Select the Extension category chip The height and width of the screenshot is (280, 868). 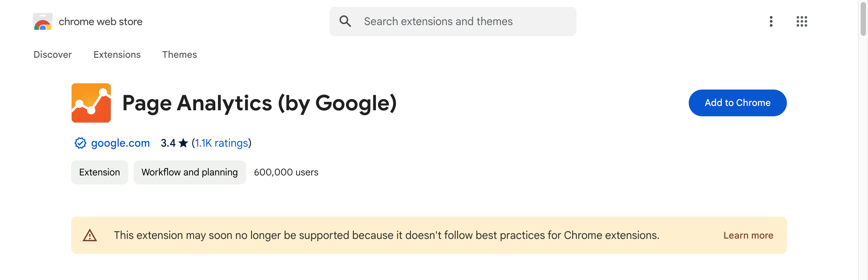click(99, 172)
